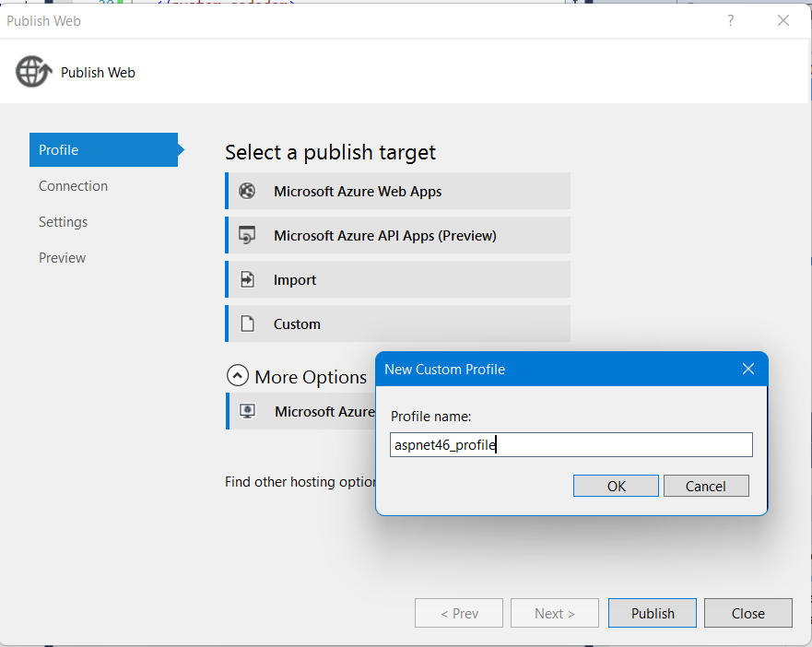The image size is (812, 647).
Task: Choose the Import publish target
Action: (398, 280)
